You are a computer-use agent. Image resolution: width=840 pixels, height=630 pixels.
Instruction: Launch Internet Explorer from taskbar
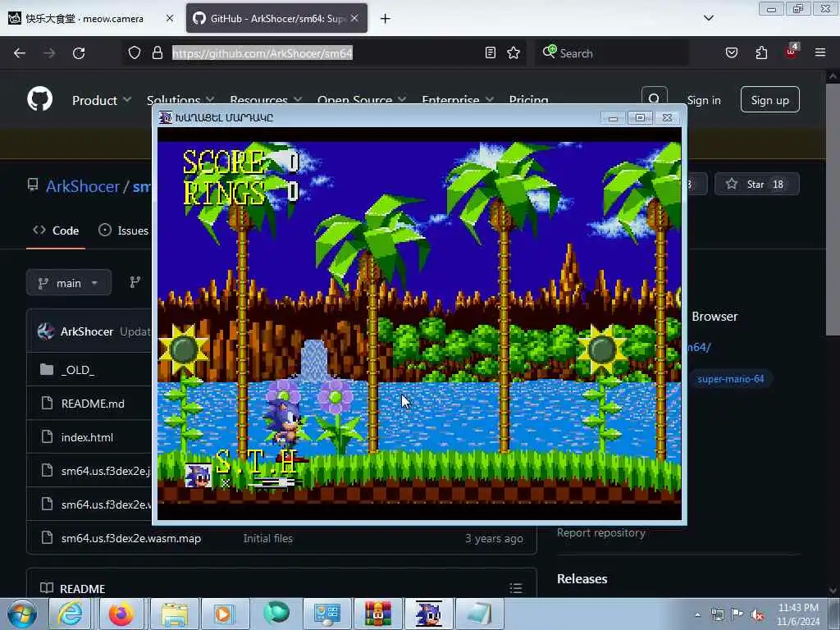[x=71, y=614]
